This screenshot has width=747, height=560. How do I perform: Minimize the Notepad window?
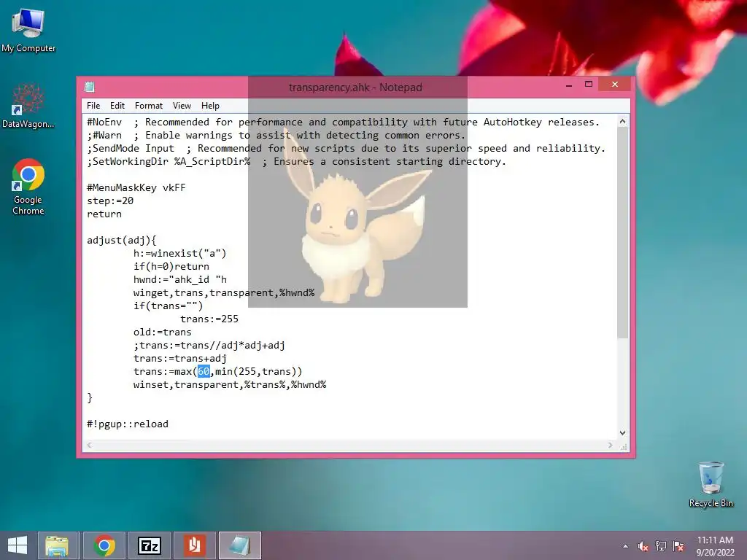coord(569,85)
